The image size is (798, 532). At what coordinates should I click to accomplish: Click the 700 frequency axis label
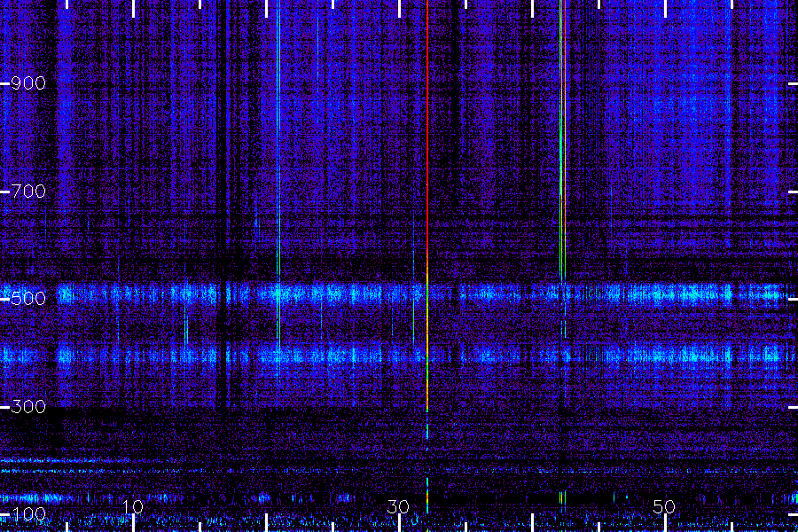click(x=28, y=192)
